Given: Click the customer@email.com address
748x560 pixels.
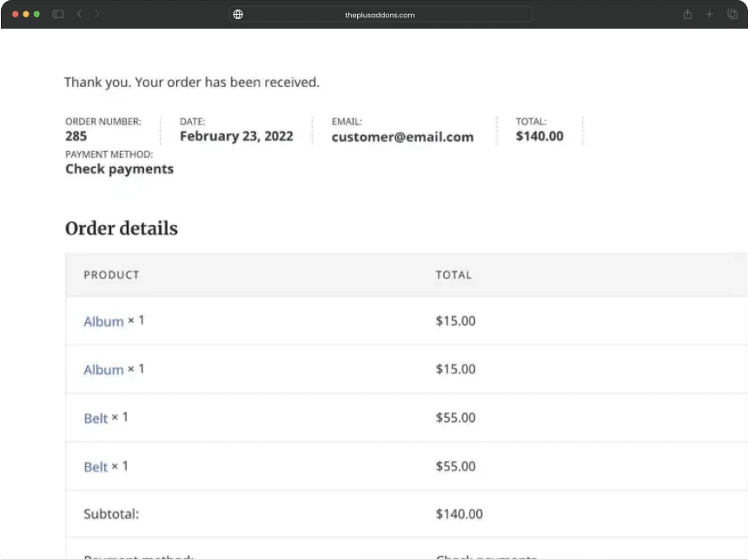Looking at the screenshot, I should tap(402, 136).
